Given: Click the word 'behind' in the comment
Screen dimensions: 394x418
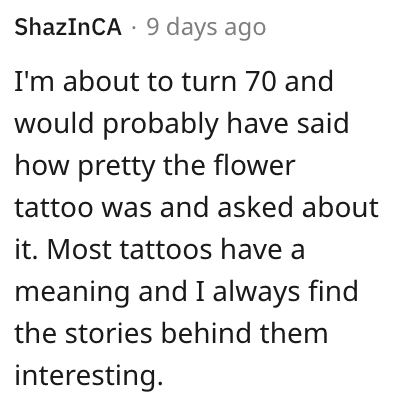Looking at the screenshot, I should coord(206,332).
